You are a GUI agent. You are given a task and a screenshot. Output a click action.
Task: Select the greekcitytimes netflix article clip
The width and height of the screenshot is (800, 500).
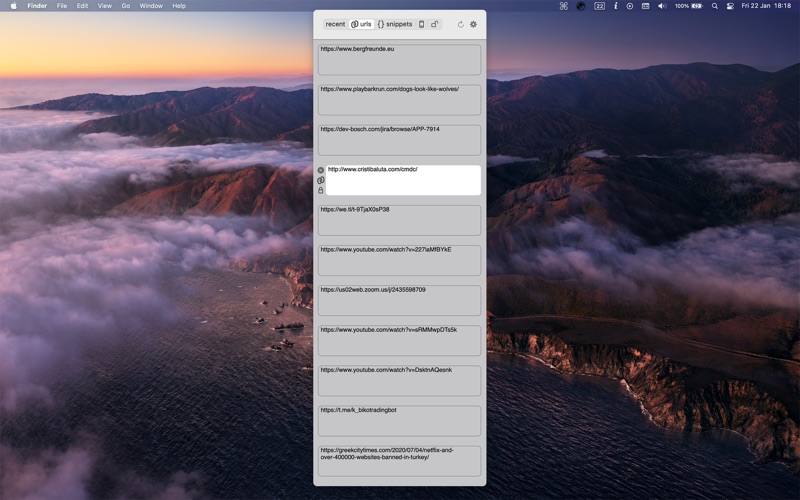coord(399,461)
